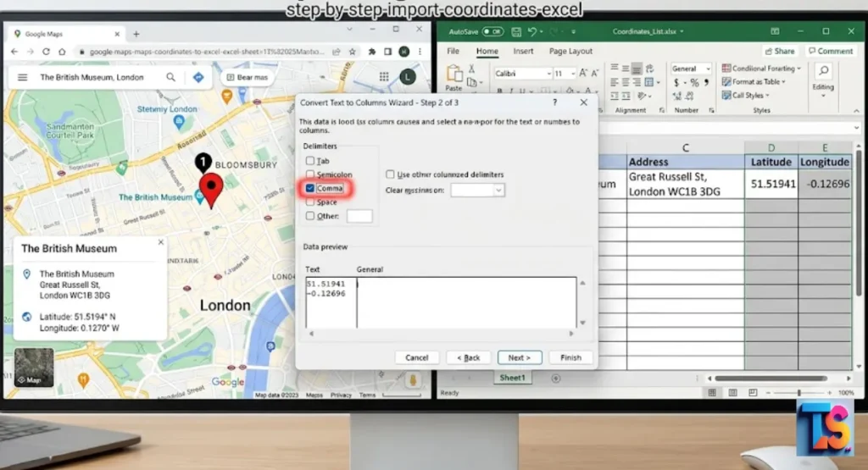This screenshot has height=470, width=868.
Task: Open the General number format dropdown
Action: pos(708,69)
